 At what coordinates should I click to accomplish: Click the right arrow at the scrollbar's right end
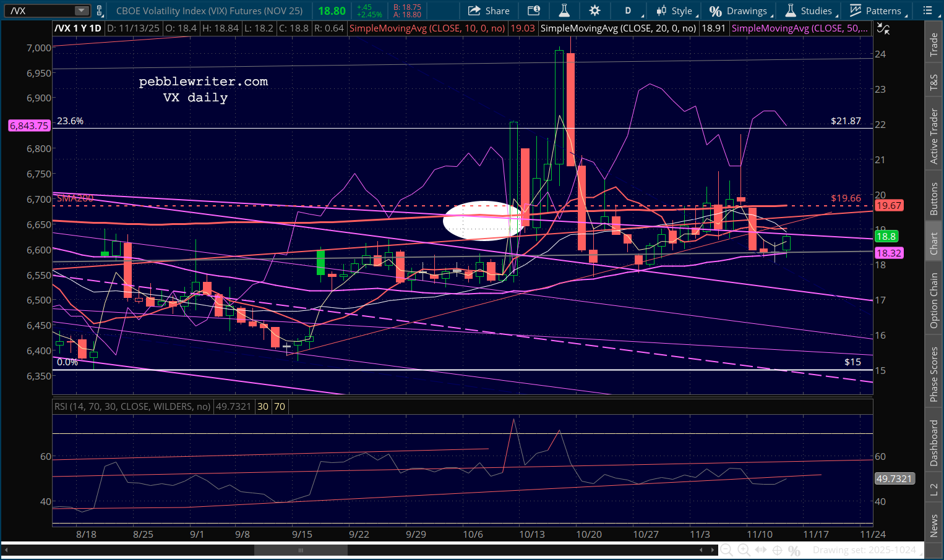click(713, 550)
